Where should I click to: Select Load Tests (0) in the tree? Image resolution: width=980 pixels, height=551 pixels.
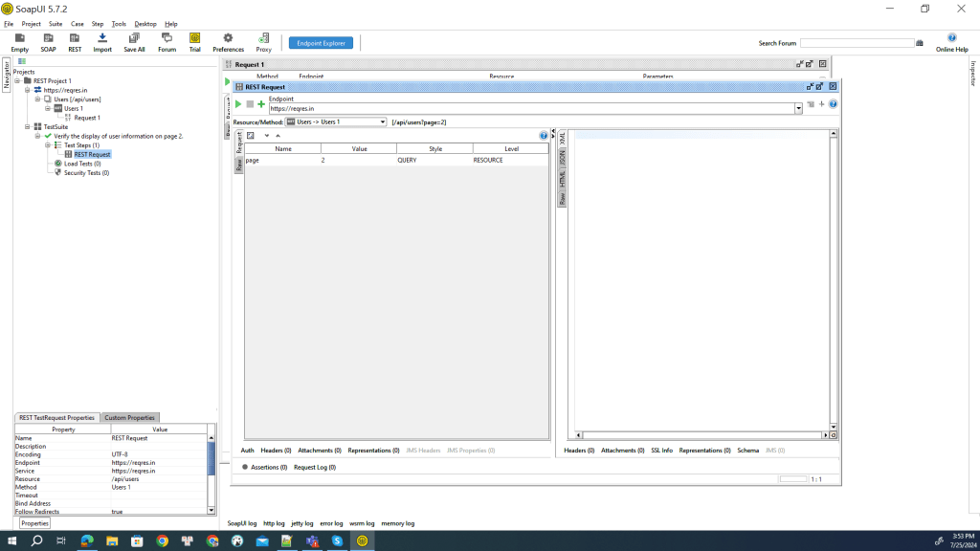click(x=82, y=164)
